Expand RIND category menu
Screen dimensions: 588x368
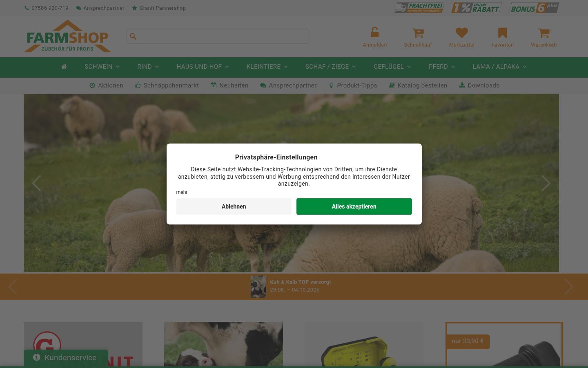click(x=148, y=67)
